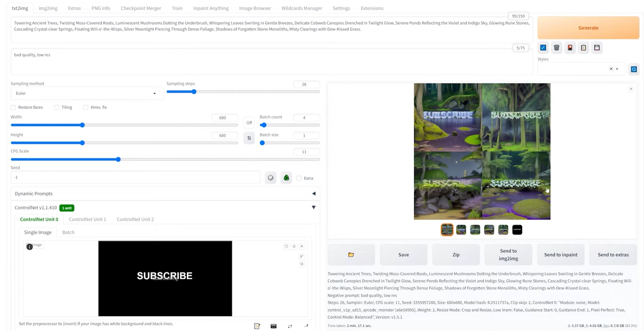The width and height of the screenshot is (644, 331).
Task: Open the Styles dropdown arrow
Action: coord(617,69)
